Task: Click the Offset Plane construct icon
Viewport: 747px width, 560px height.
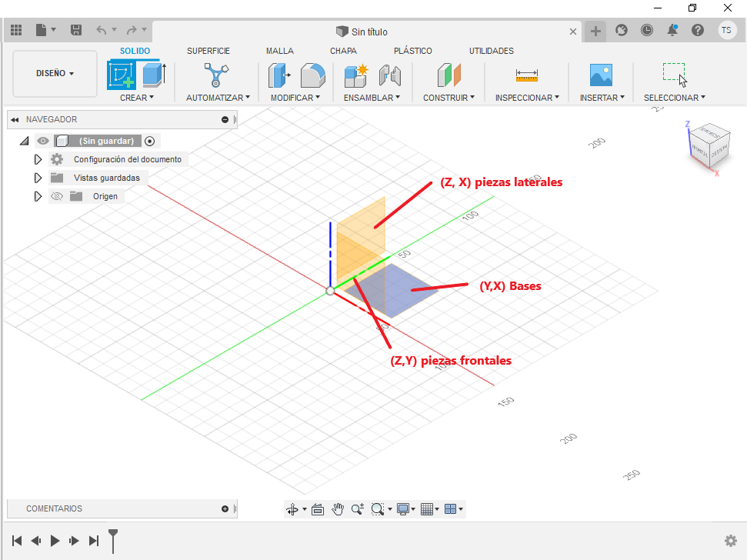Action: pyautogui.click(x=449, y=75)
